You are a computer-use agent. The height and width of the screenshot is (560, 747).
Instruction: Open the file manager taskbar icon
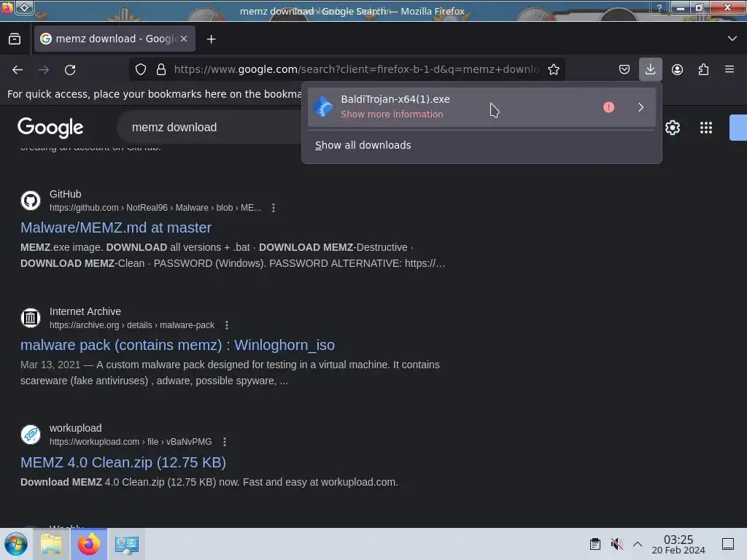tap(51, 544)
